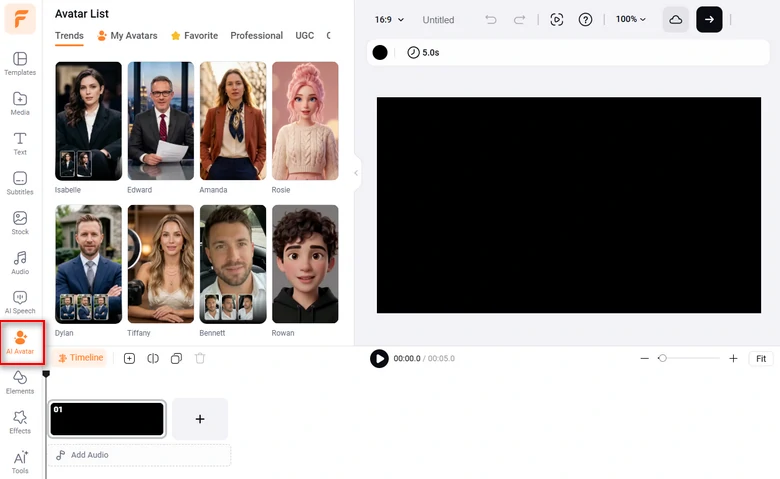Switch to the Favorite tab
This screenshot has height=479, width=780.
[x=195, y=36]
